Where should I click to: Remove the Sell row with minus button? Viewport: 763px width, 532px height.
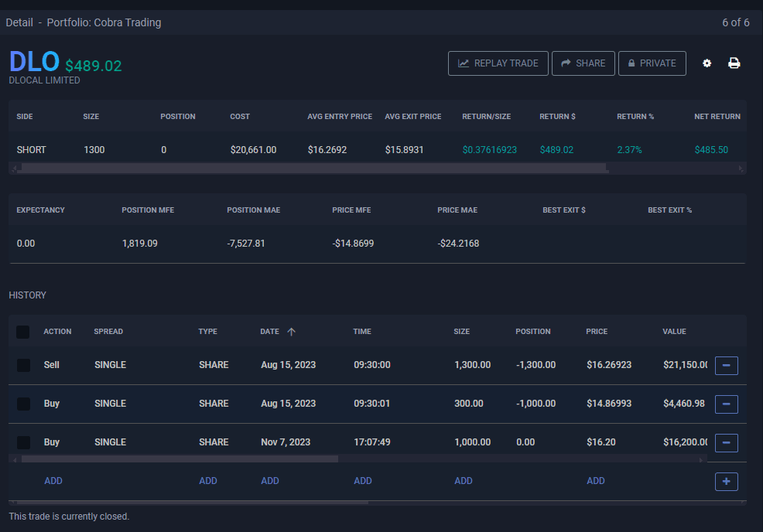tap(726, 365)
